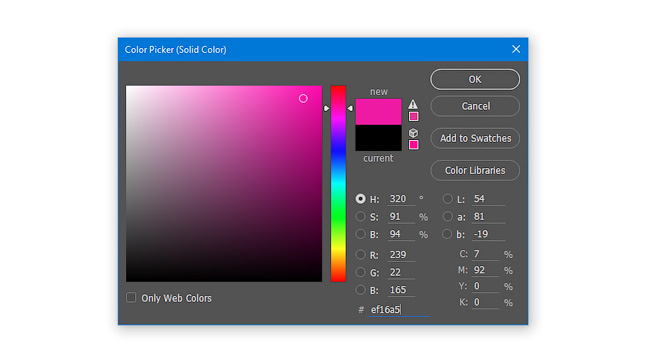650x362 pixels.
Task: Click the Lab a field showing 81
Action: pyautogui.click(x=488, y=217)
